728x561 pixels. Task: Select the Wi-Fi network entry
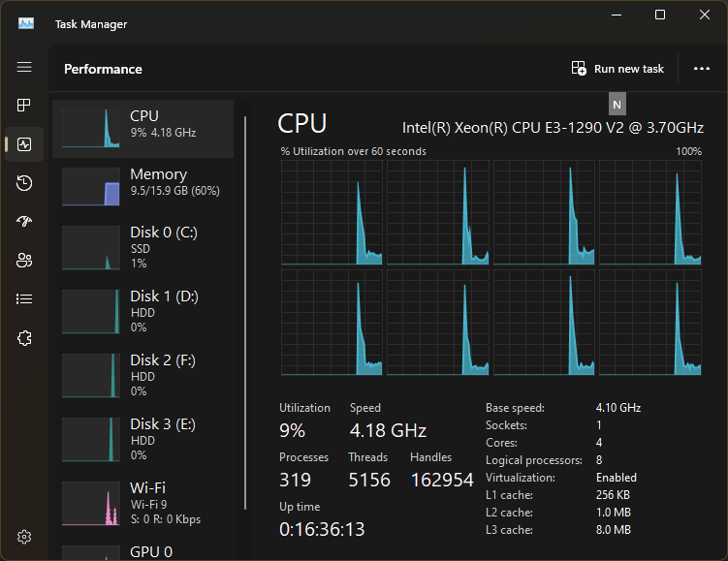point(143,504)
